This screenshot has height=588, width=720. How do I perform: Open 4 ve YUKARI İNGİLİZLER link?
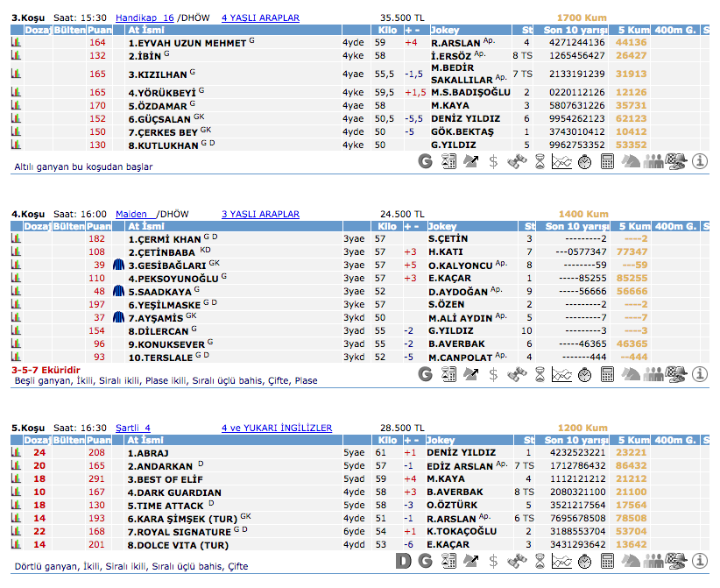click(277, 428)
